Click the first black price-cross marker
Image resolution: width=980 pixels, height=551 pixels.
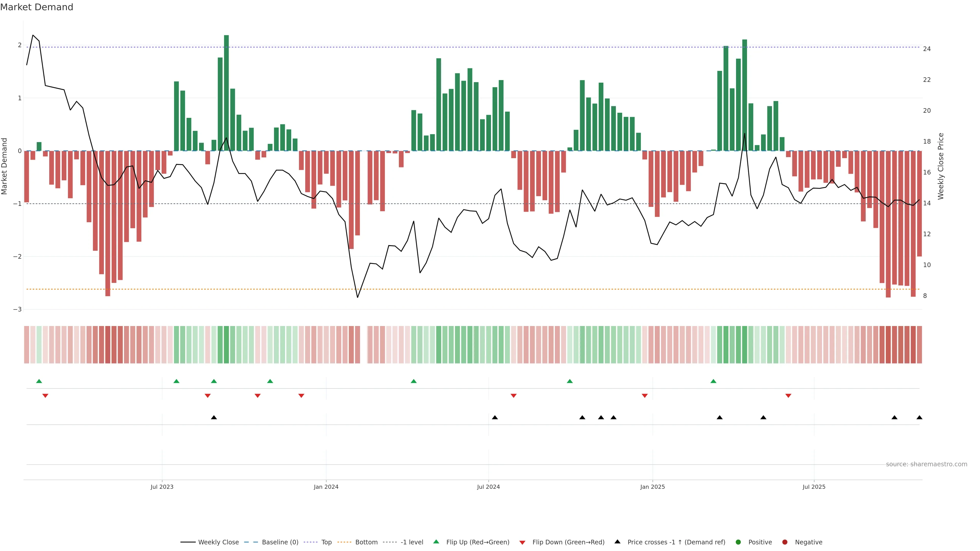214,418
